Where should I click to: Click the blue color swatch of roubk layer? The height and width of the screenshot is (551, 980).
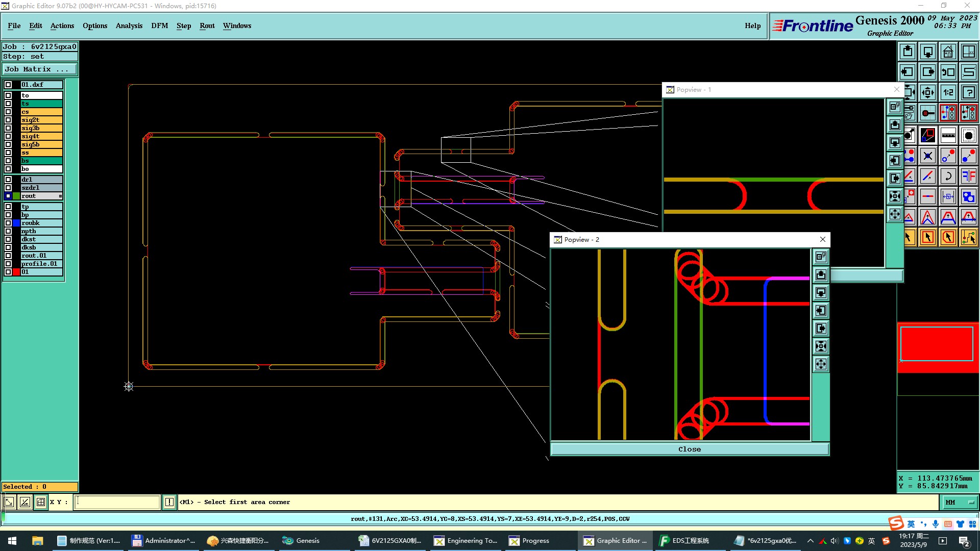16,223
